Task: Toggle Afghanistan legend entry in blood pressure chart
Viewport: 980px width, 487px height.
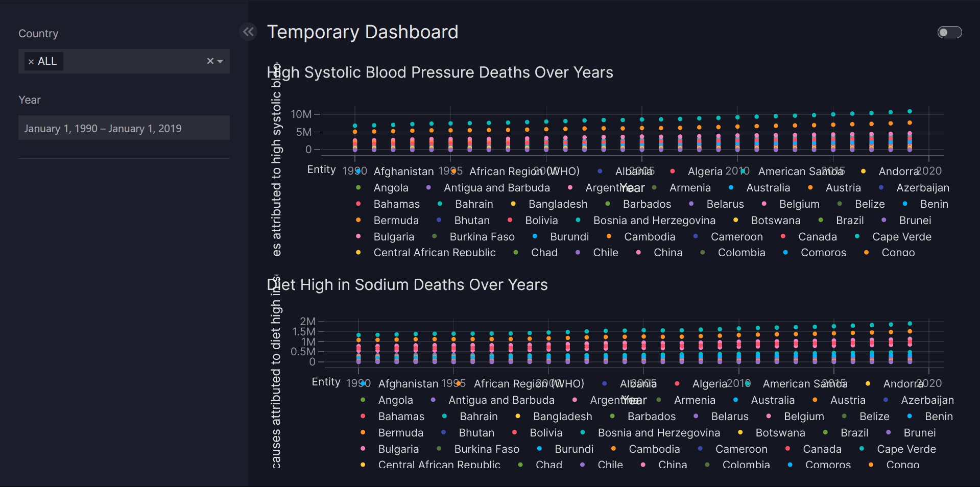Action: (x=403, y=172)
